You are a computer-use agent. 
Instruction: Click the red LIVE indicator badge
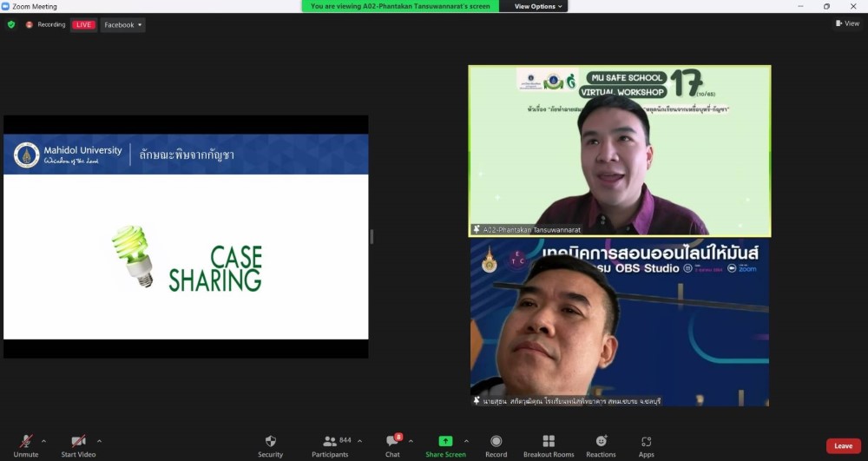coord(83,25)
